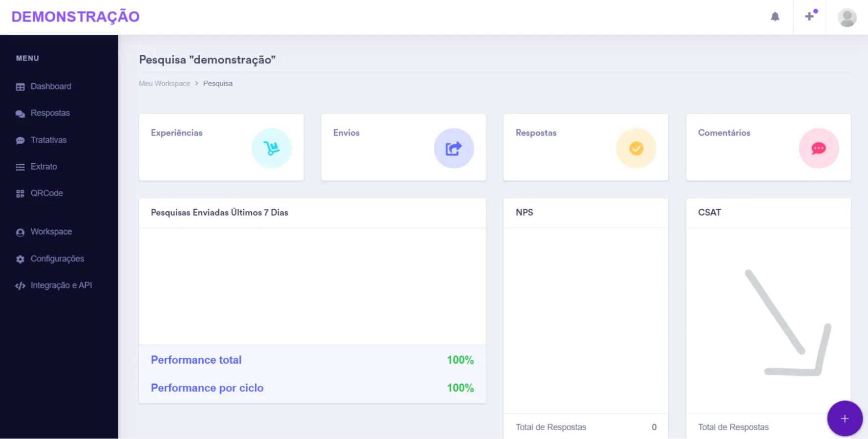This screenshot has height=439, width=868.
Task: Click the Performance total row
Action: pyautogui.click(x=312, y=360)
